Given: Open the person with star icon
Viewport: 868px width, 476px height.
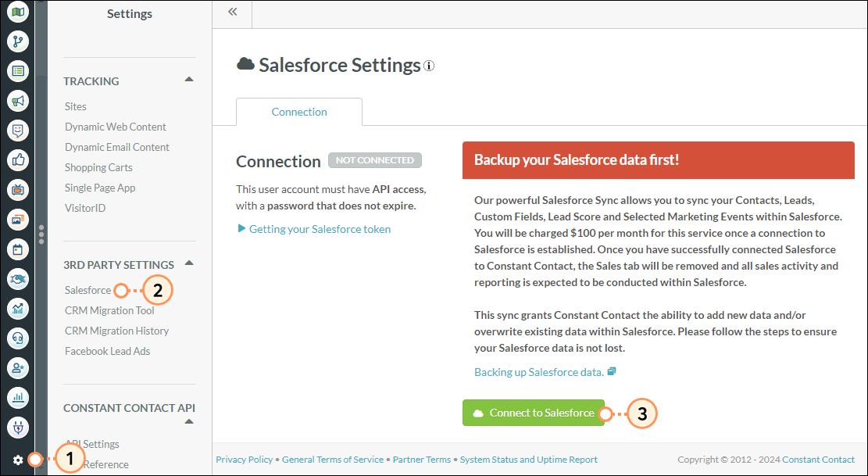Looking at the screenshot, I should [18, 367].
